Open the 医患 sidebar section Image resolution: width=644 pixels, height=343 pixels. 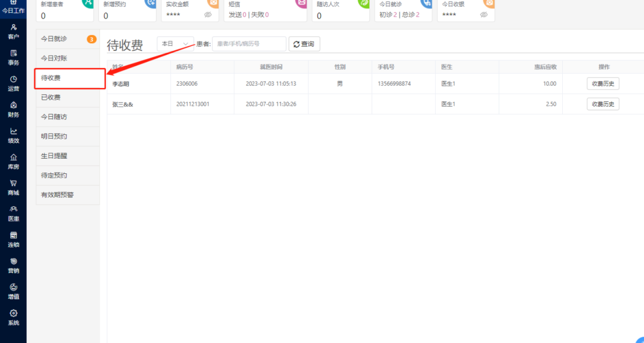click(x=13, y=213)
